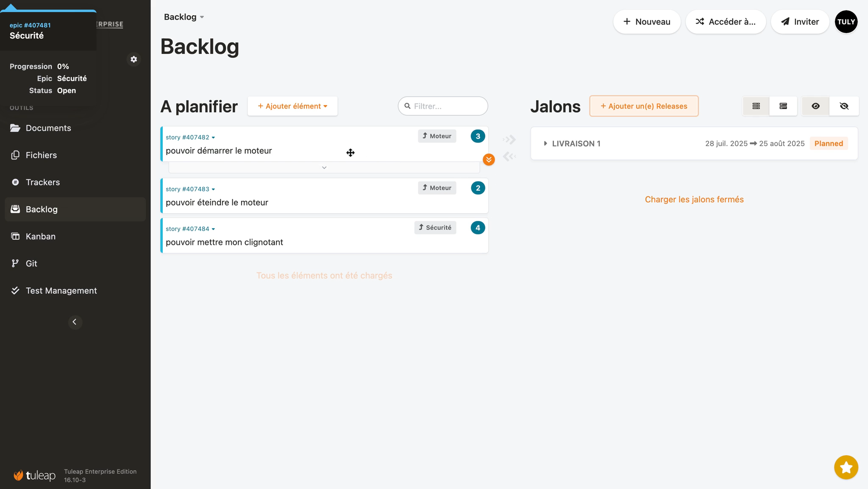Show closed items with the eye toggle
The height and width of the screenshot is (489, 868).
pyautogui.click(x=815, y=106)
